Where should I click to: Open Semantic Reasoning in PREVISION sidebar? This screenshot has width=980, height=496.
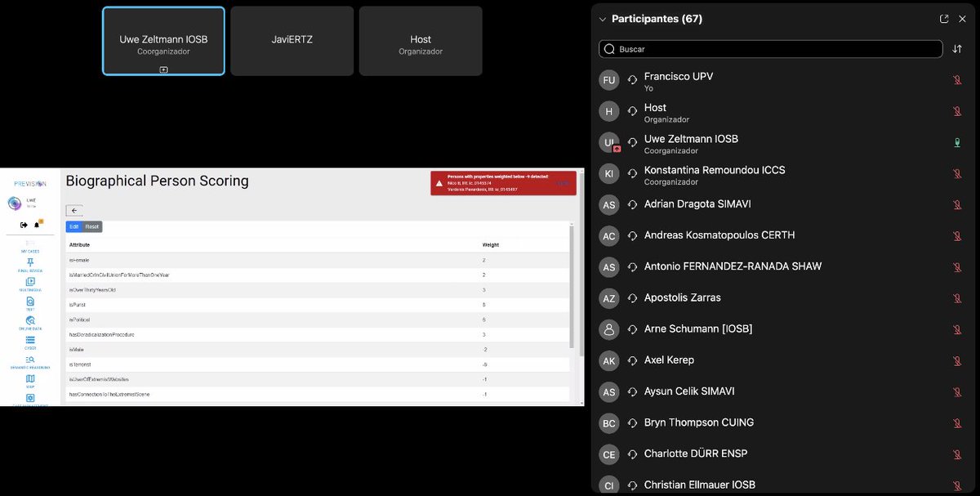[x=30, y=362]
